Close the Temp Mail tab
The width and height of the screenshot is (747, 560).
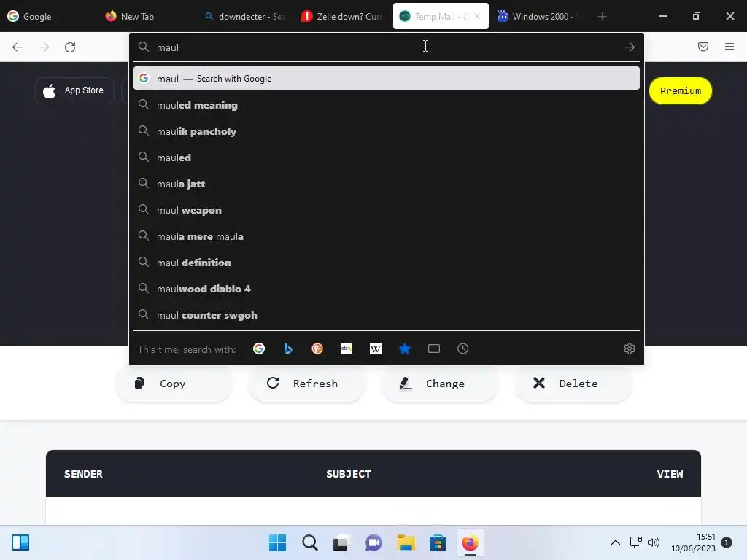pyautogui.click(x=477, y=16)
